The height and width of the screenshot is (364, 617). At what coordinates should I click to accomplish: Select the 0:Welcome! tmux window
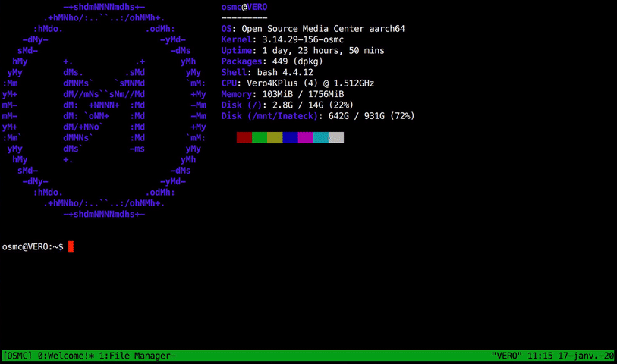pyautogui.click(x=66, y=356)
